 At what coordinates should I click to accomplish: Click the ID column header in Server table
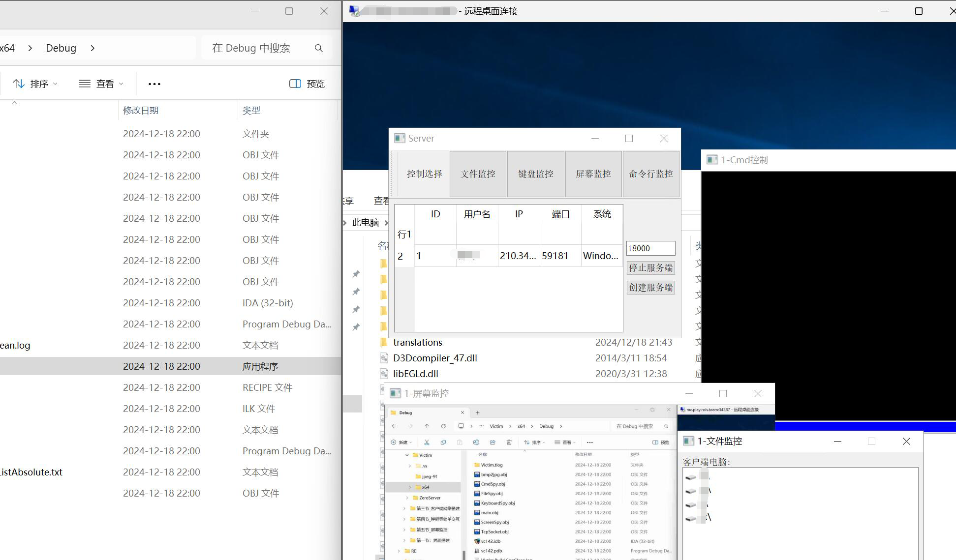point(435,214)
